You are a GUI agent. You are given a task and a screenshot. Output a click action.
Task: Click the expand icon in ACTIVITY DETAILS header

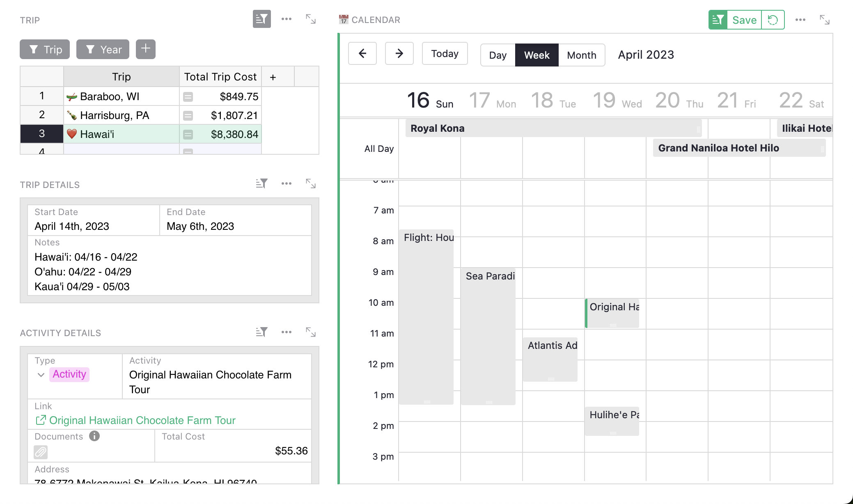(x=311, y=332)
